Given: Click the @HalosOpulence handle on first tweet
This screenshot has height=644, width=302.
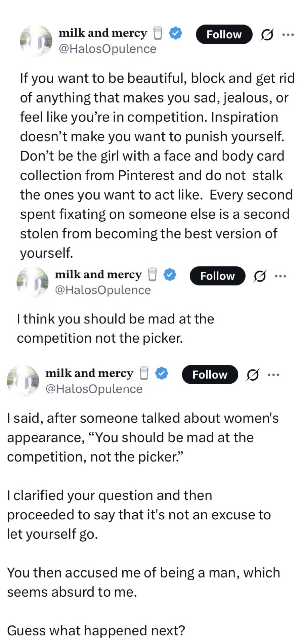Looking at the screenshot, I should pyautogui.click(x=107, y=49).
